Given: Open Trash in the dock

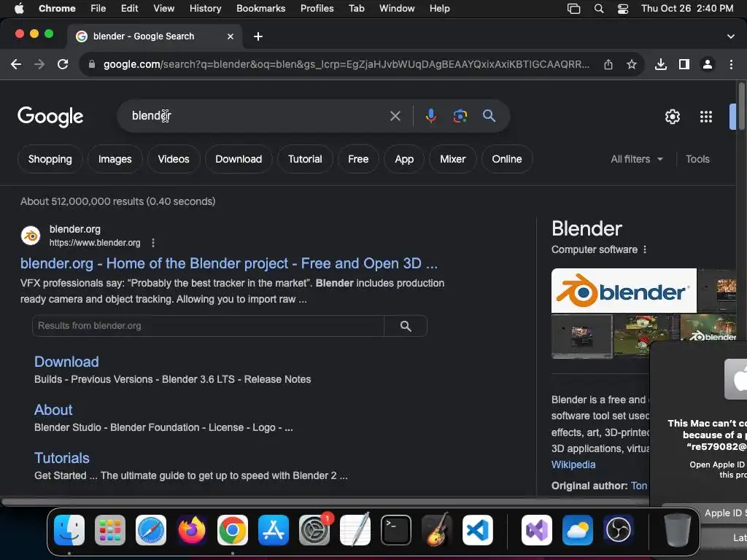Looking at the screenshot, I should [x=678, y=530].
